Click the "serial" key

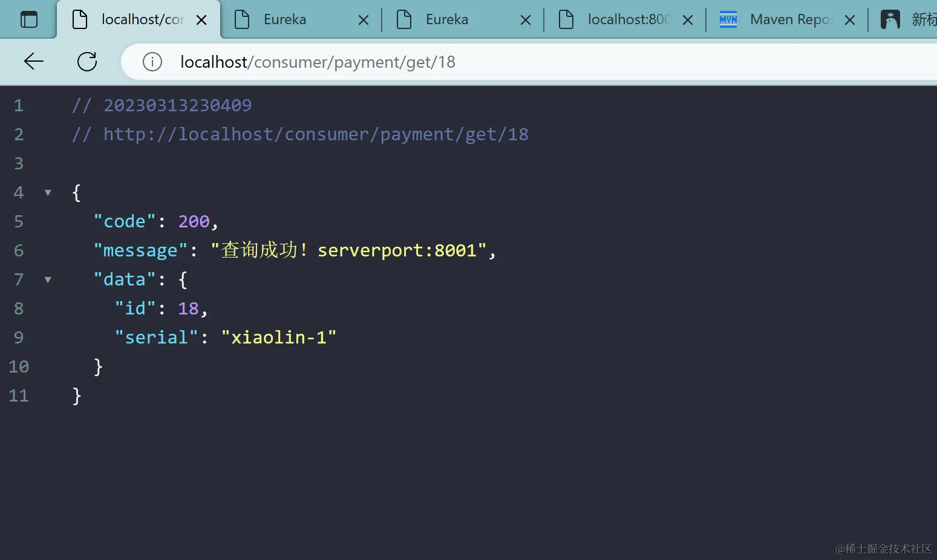156,337
